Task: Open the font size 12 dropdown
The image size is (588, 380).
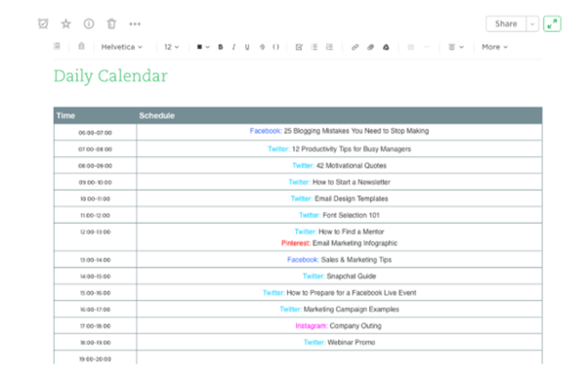Action: (171, 47)
